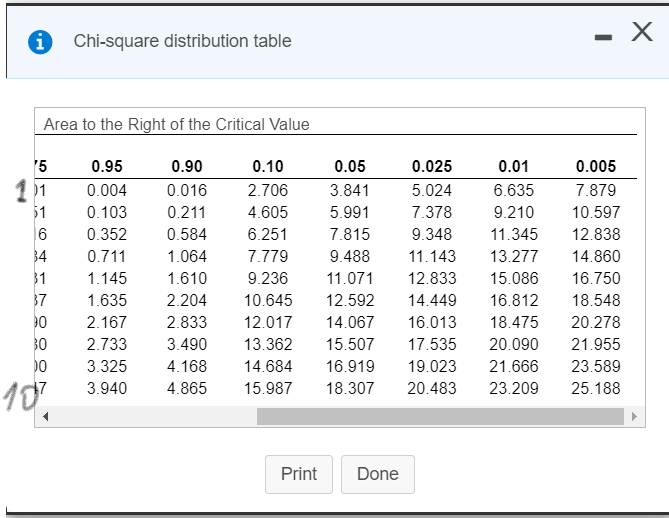
Task: Select the value 0.103
Action: [107, 212]
